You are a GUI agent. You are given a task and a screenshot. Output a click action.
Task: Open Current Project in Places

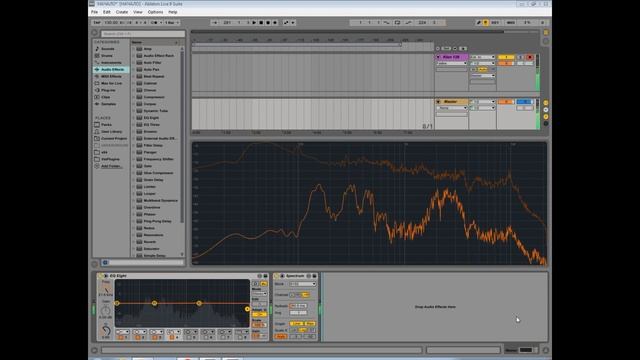[x=113, y=138]
